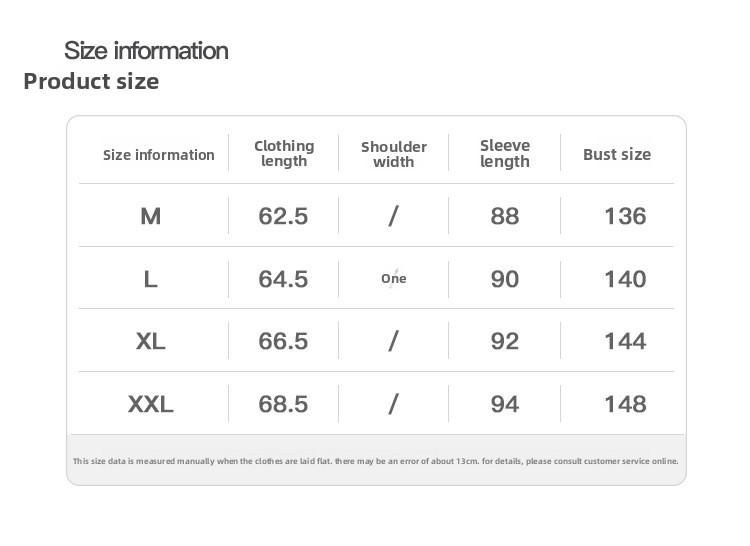Click the XL size row label
This screenshot has height=546, width=750.
pos(151,341)
